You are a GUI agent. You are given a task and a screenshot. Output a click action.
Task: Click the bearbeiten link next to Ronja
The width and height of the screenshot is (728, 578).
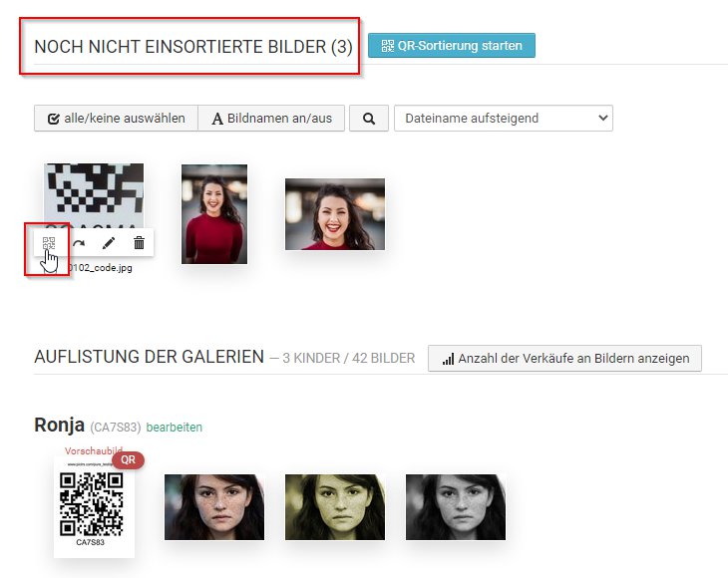(x=175, y=428)
